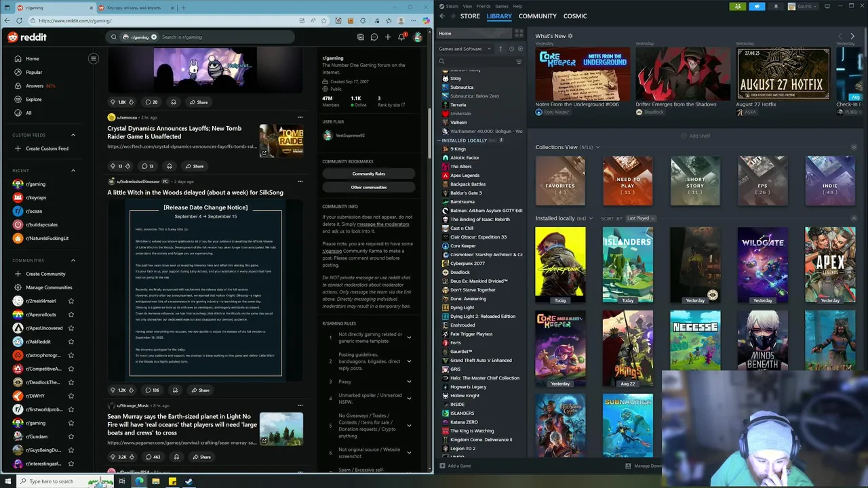
Task: Click the Reddit logo
Action: click(x=27, y=37)
